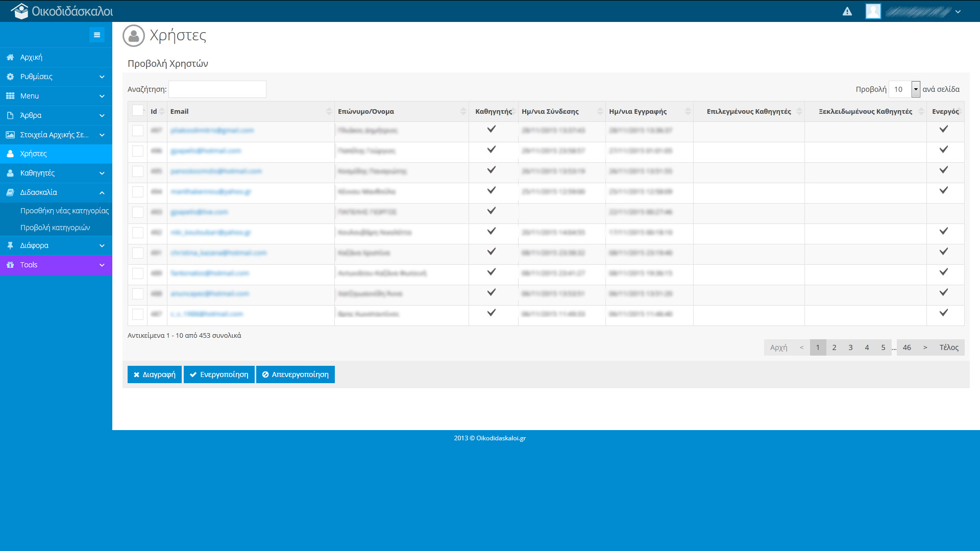This screenshot has height=551, width=980.
Task: Select the Καθηγητές menu item
Action: (56, 173)
